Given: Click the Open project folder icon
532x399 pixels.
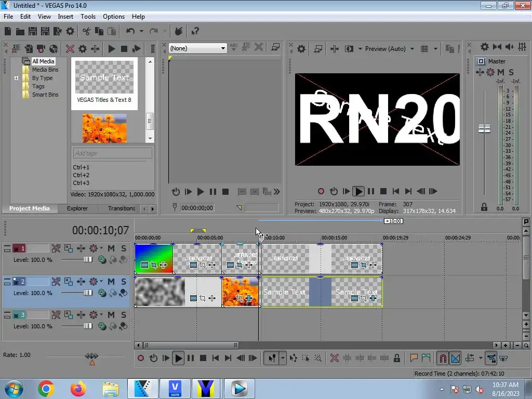Looking at the screenshot, I should click(20, 32).
